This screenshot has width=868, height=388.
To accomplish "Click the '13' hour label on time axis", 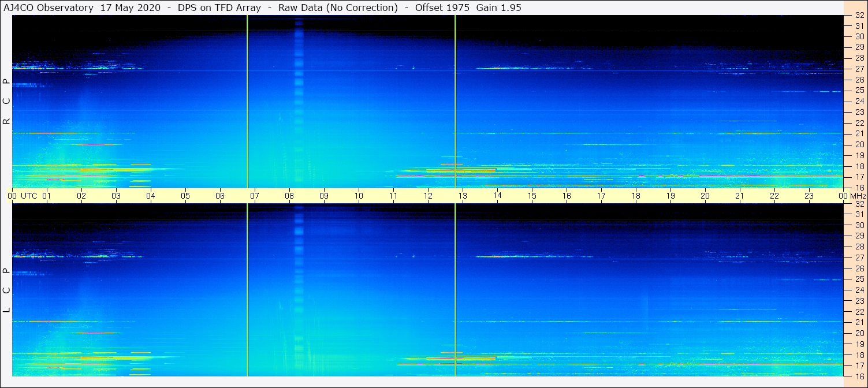I will click(x=463, y=196).
